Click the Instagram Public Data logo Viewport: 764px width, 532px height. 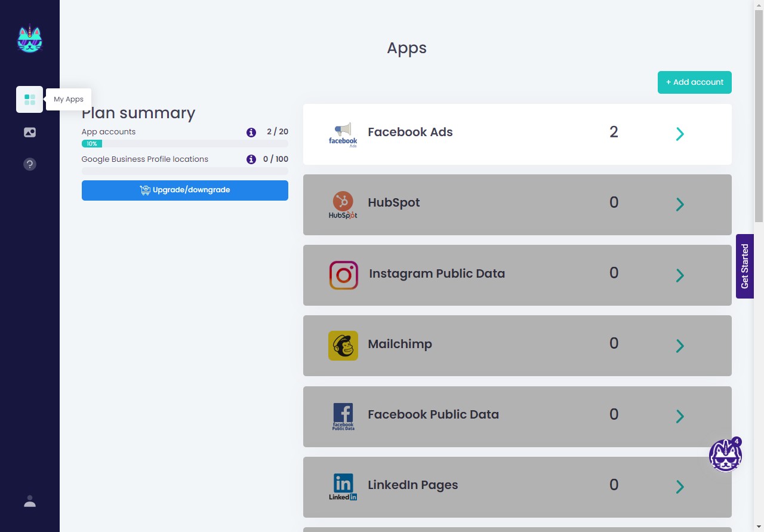pos(344,275)
